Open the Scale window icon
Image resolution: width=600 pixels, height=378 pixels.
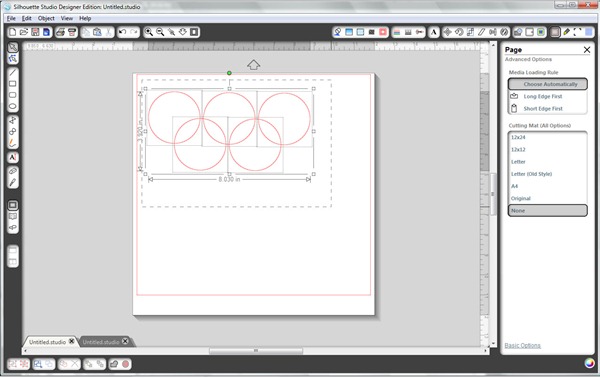470,32
